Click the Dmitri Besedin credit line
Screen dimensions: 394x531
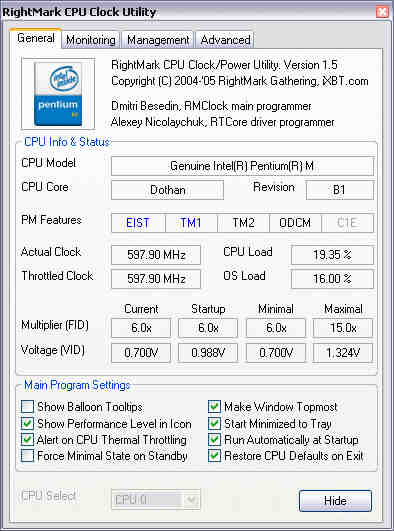(x=211, y=106)
